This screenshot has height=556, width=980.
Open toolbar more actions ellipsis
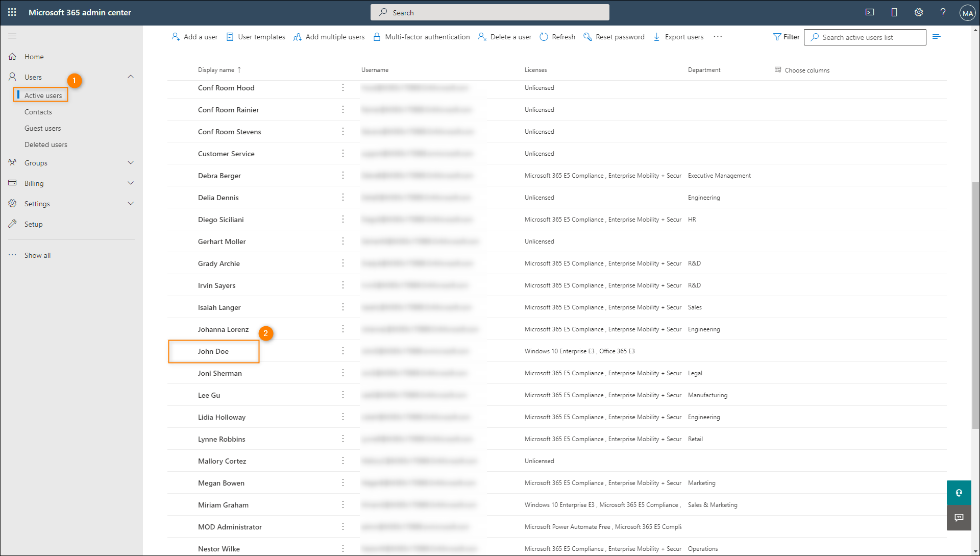(718, 37)
